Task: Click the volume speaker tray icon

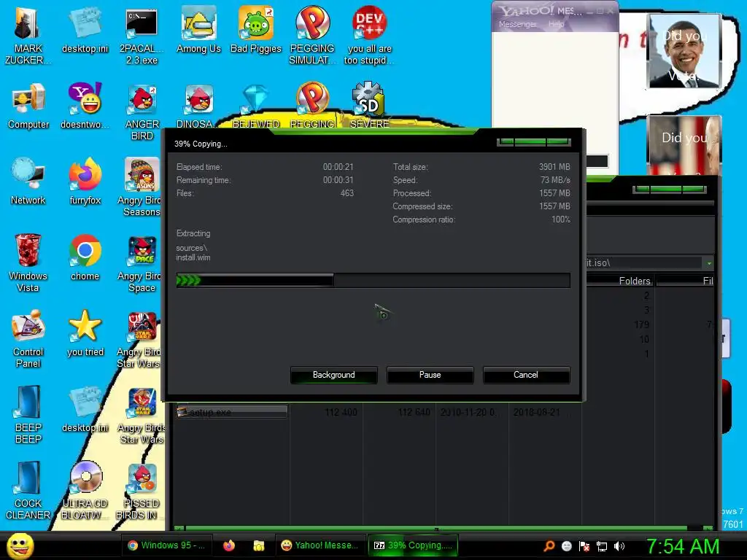Action: (619, 546)
